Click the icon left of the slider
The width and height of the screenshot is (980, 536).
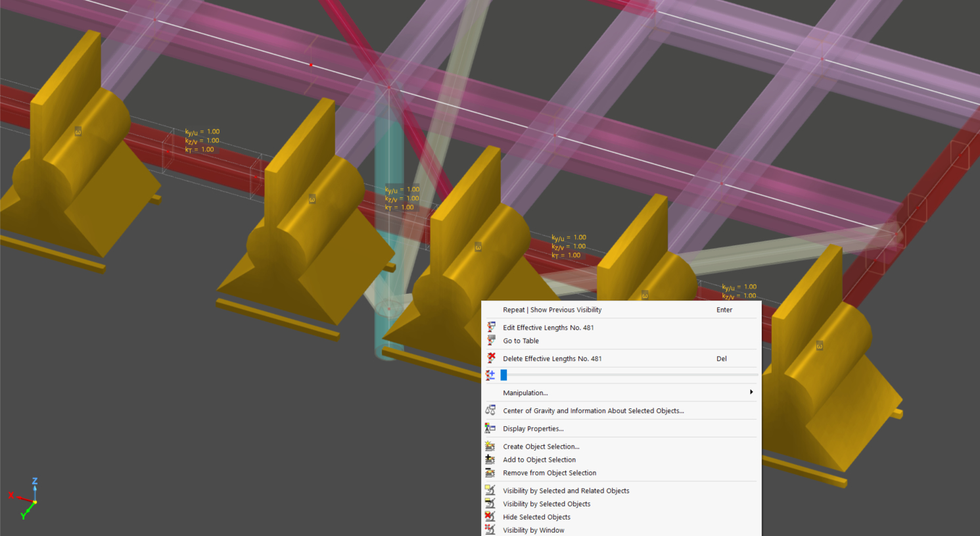point(490,375)
